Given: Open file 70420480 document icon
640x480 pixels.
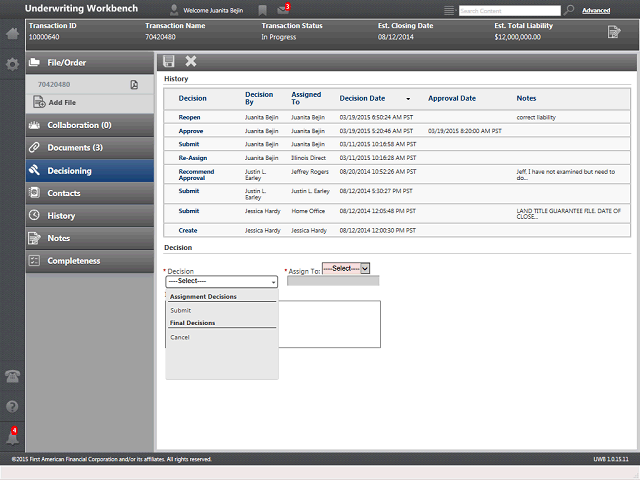Looking at the screenshot, I should click(x=134, y=84).
